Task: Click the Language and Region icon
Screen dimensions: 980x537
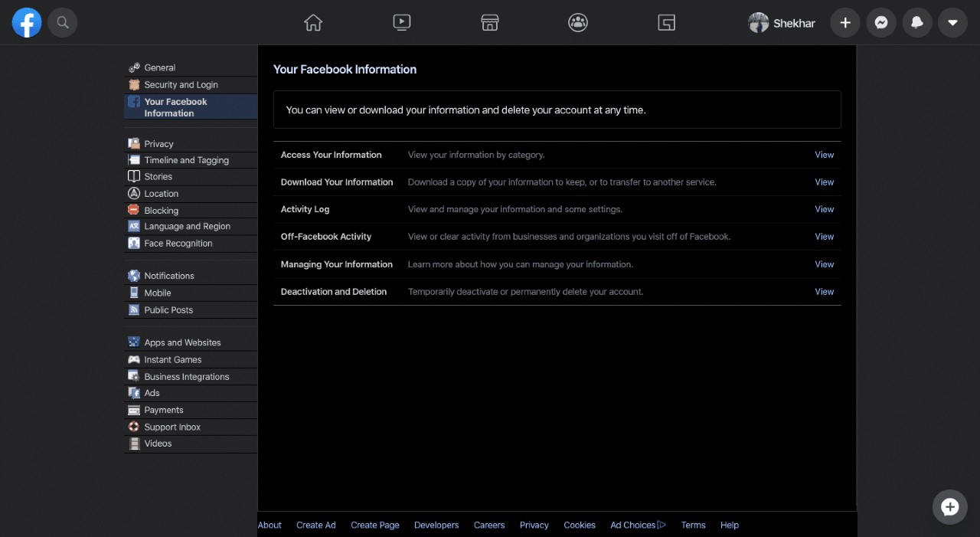Action: pos(134,227)
